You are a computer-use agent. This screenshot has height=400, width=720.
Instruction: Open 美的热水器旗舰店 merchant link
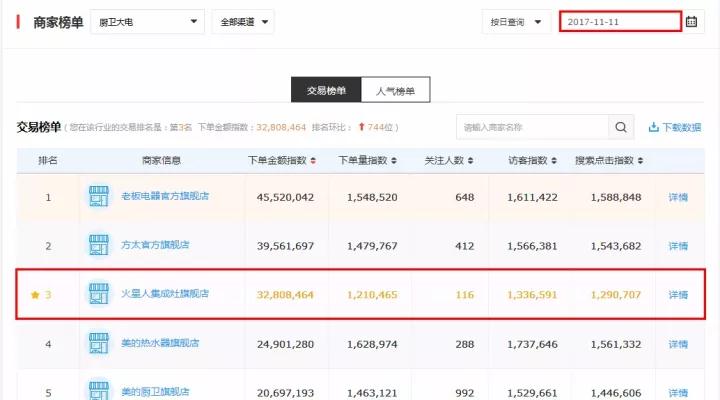pyautogui.click(x=160, y=343)
